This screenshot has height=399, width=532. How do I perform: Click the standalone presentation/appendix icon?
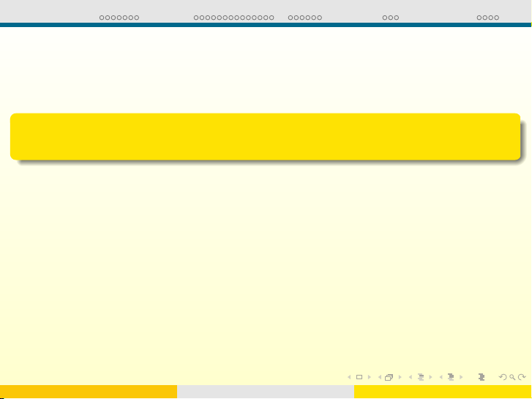(481, 377)
